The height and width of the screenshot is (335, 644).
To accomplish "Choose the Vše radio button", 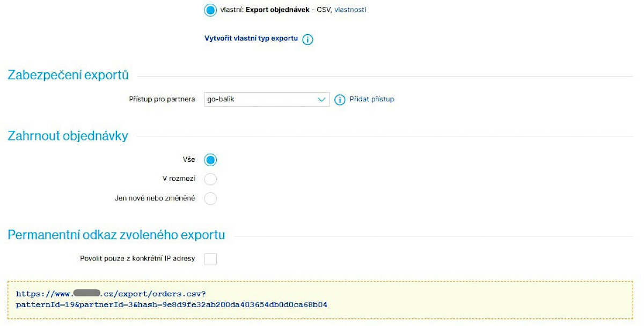I will pos(210,160).
